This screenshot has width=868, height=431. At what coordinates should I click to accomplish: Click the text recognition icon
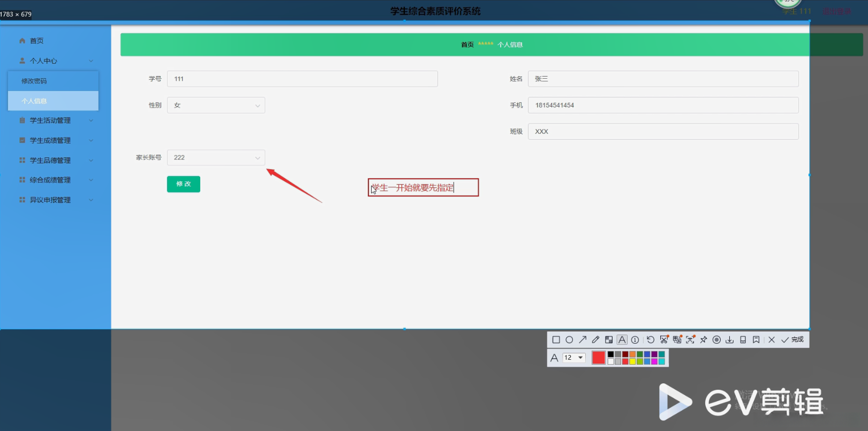click(690, 339)
